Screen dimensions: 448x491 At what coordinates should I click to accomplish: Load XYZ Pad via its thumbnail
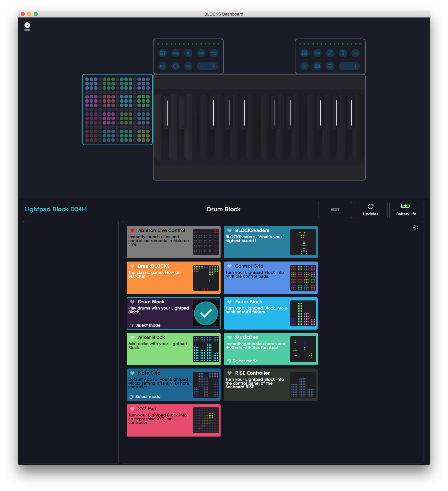[206, 420]
